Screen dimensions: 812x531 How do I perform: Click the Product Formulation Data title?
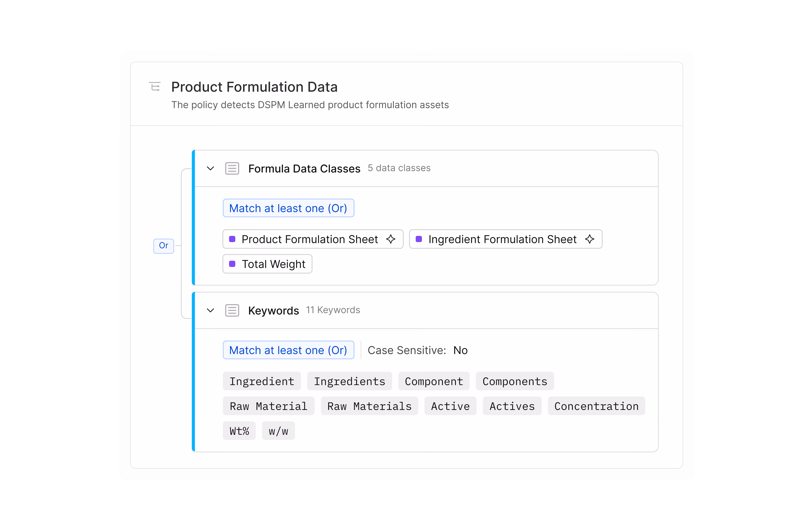point(254,87)
